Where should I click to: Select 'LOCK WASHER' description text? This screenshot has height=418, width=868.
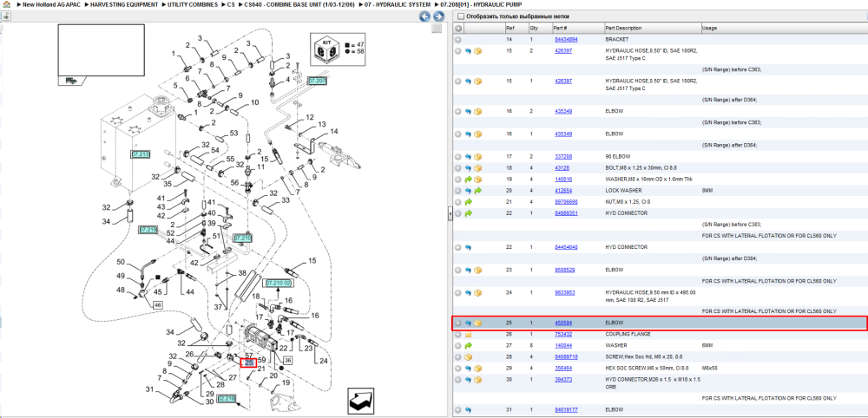621,191
